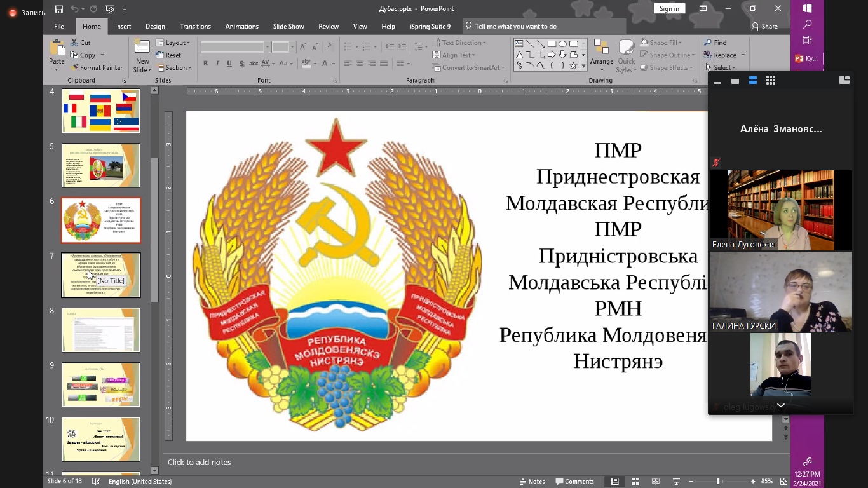868x488 pixels.
Task: Open Comments pane from status bar
Action: point(575,482)
